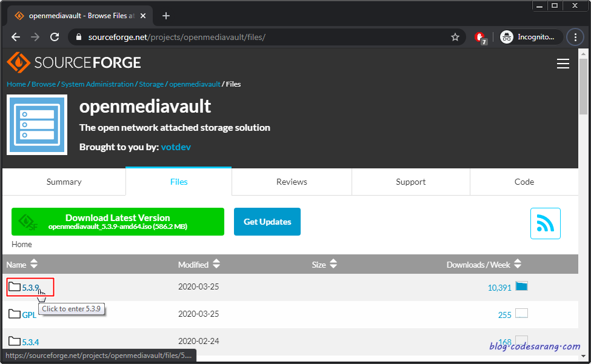Select the Files tab
This screenshot has height=364, width=591.
[179, 182]
